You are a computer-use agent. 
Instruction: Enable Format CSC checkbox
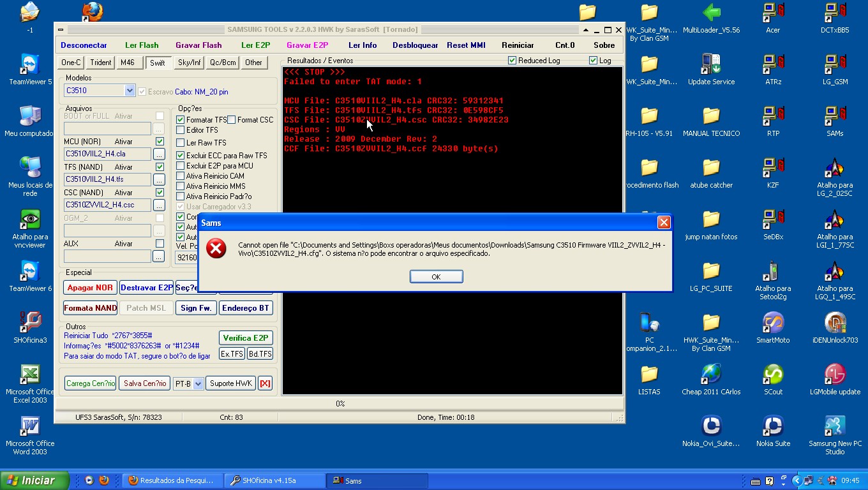(x=232, y=120)
